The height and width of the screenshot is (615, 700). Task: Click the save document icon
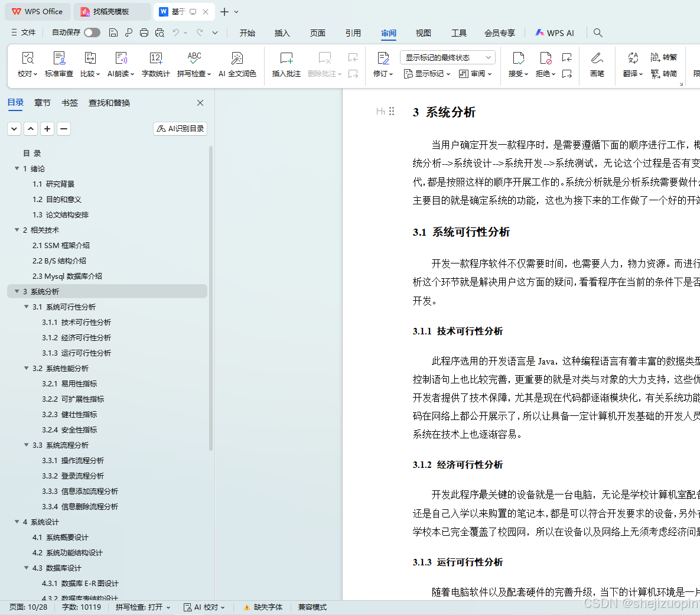[113, 32]
